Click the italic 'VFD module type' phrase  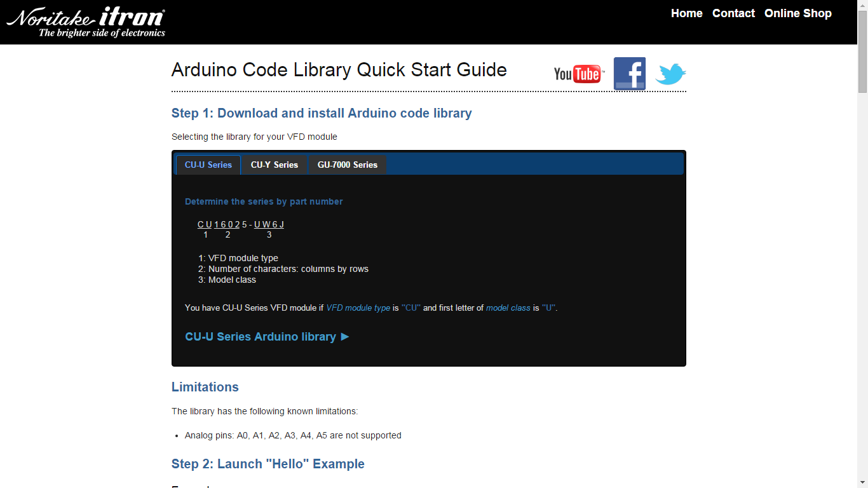pyautogui.click(x=358, y=308)
